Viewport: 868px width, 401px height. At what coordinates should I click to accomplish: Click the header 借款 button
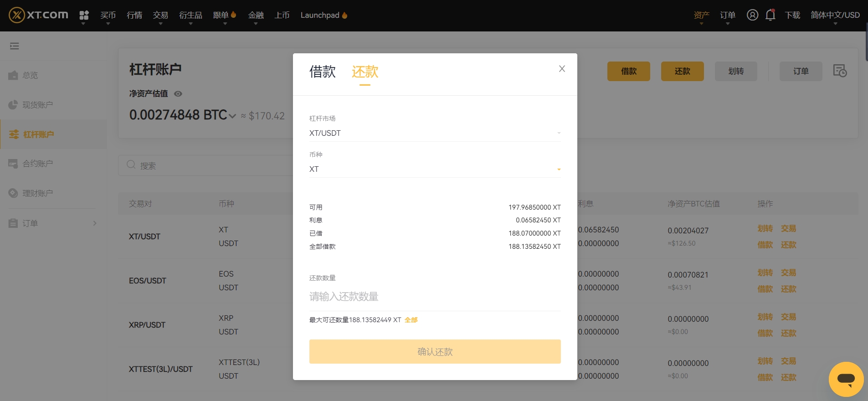[x=629, y=71]
